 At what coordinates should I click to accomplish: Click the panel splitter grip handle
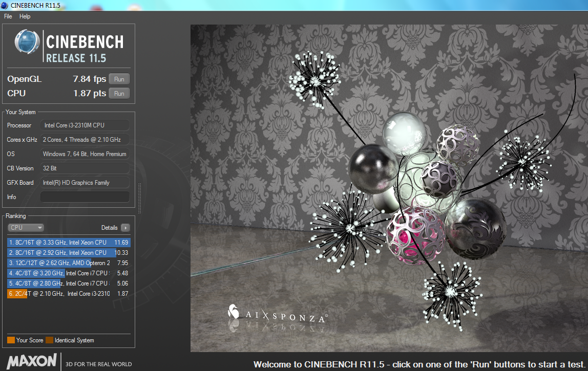139,198
